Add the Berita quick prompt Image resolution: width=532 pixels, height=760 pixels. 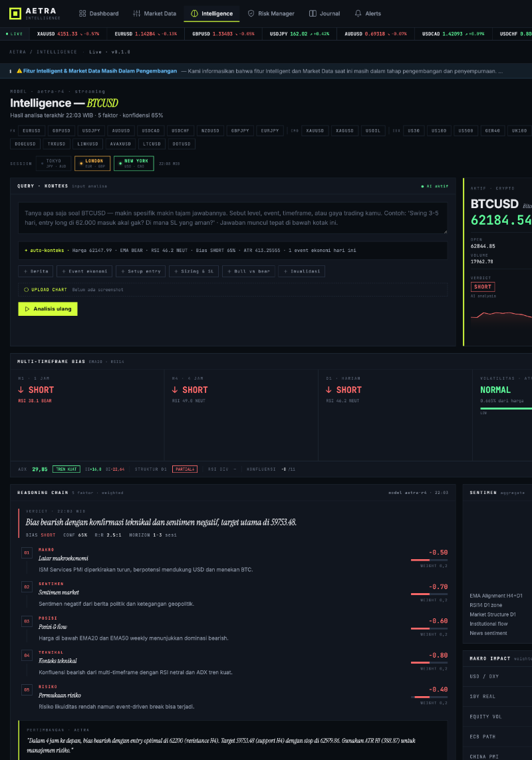36,271
